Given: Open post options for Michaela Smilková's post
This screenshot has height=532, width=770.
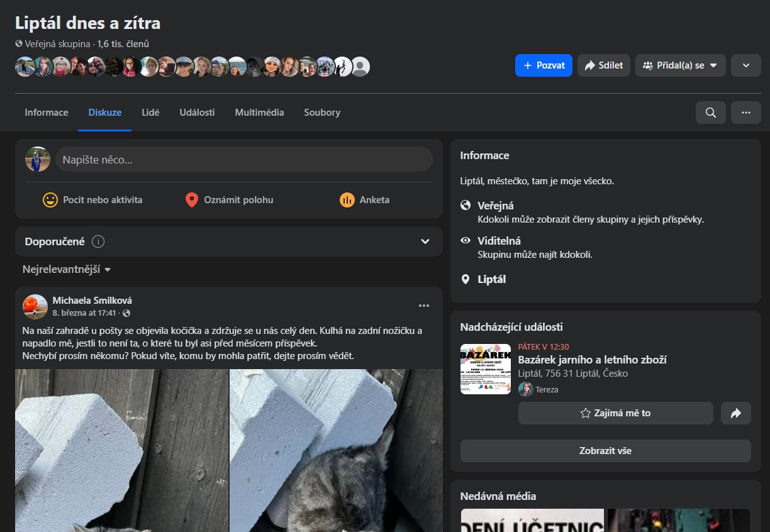Looking at the screenshot, I should coord(424,306).
